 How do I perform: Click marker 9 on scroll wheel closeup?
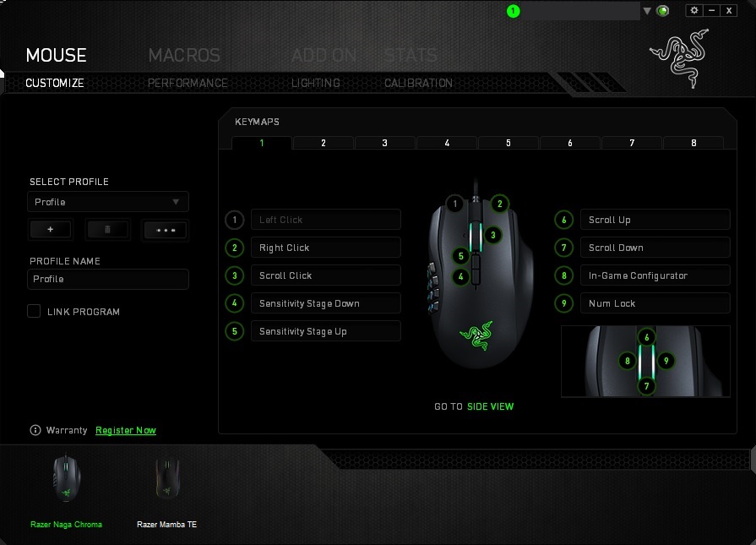coord(666,361)
